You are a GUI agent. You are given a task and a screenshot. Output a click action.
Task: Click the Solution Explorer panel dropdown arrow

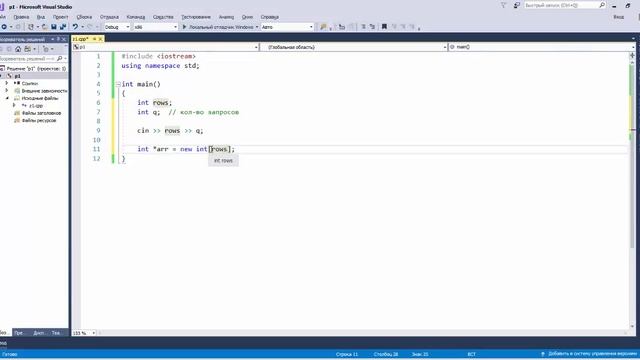tap(53, 39)
